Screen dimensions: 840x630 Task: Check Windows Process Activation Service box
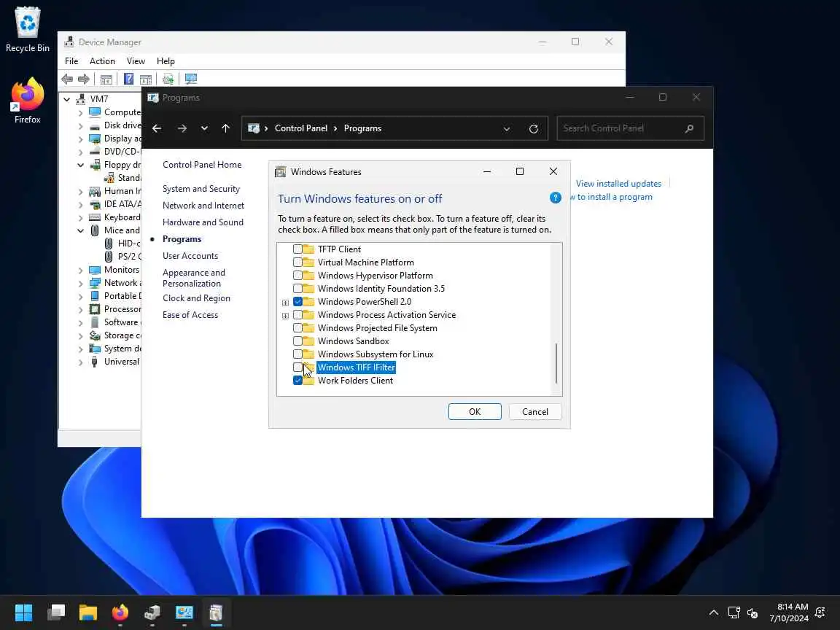297,315
